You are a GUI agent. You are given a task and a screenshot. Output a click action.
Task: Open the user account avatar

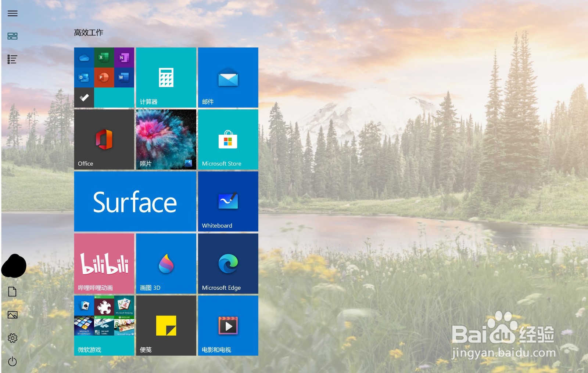[14, 265]
